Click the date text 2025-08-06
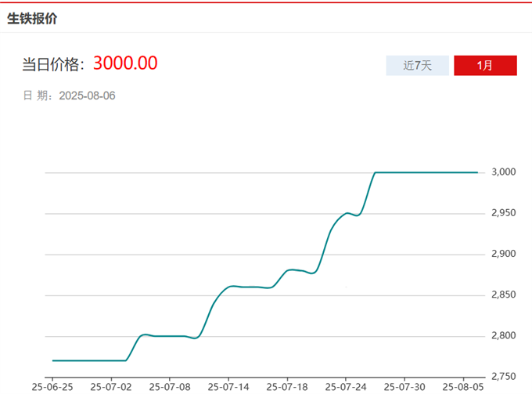This screenshot has width=532, height=394. coord(88,96)
